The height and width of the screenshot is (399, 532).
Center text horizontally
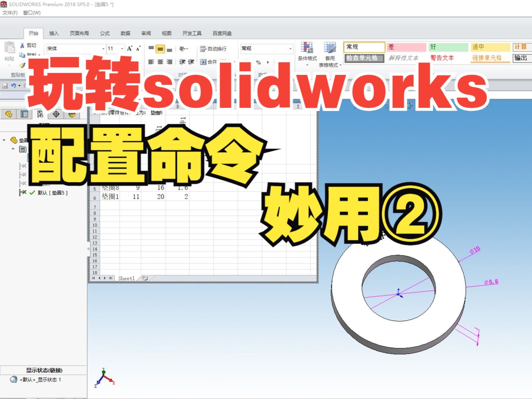point(160,62)
